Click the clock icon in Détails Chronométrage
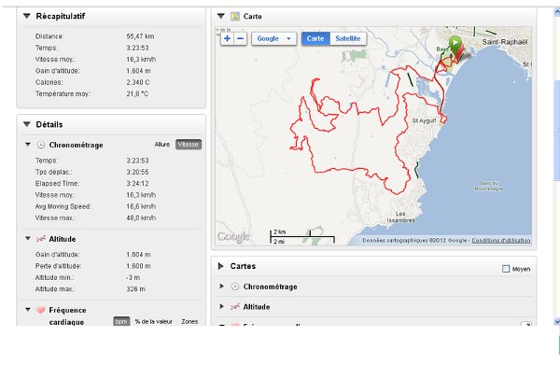 pos(41,145)
